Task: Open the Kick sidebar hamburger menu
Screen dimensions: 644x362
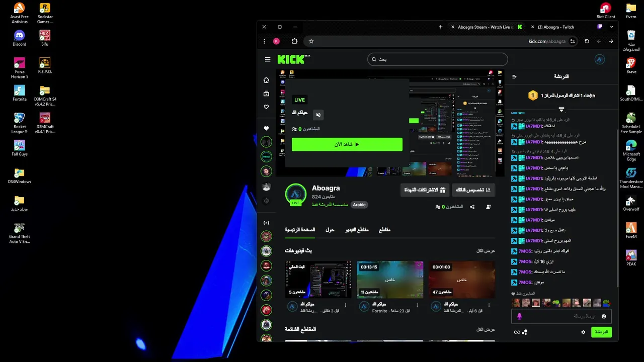Action: tap(267, 59)
